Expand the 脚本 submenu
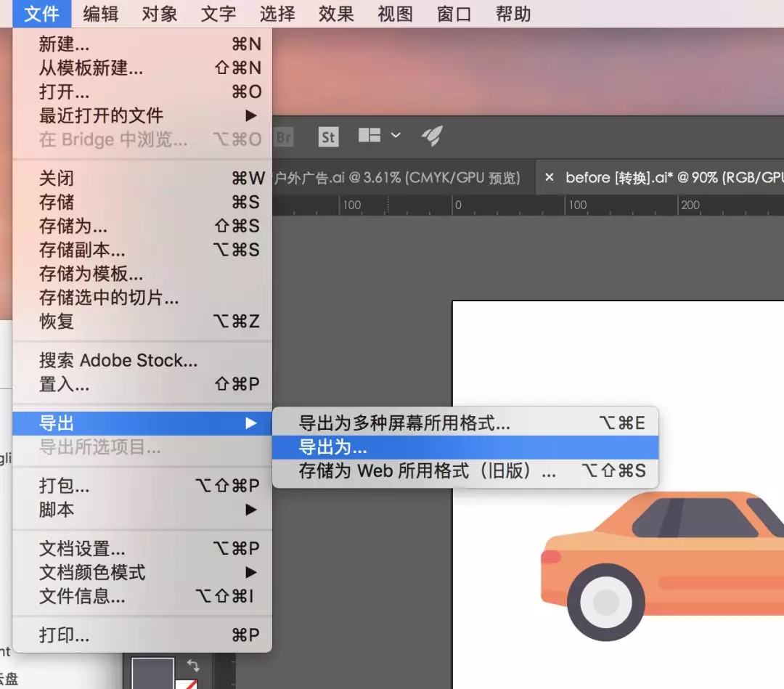 pyautogui.click(x=142, y=510)
